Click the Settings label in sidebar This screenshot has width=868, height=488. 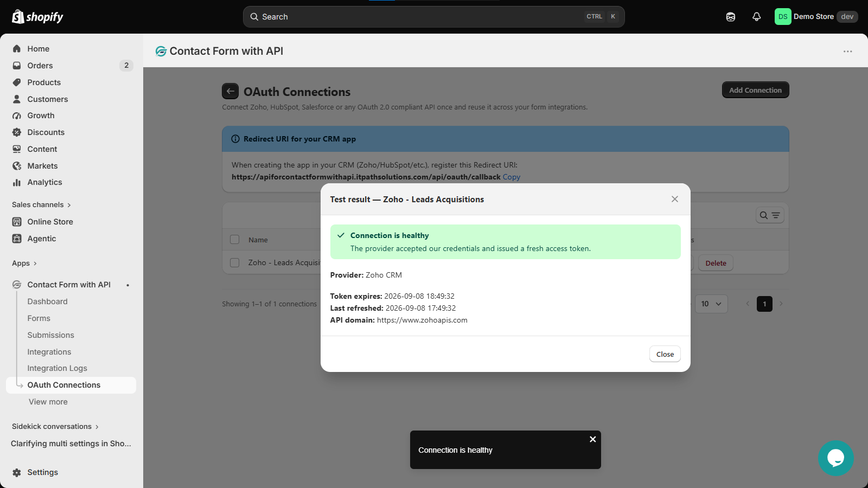[x=43, y=472]
